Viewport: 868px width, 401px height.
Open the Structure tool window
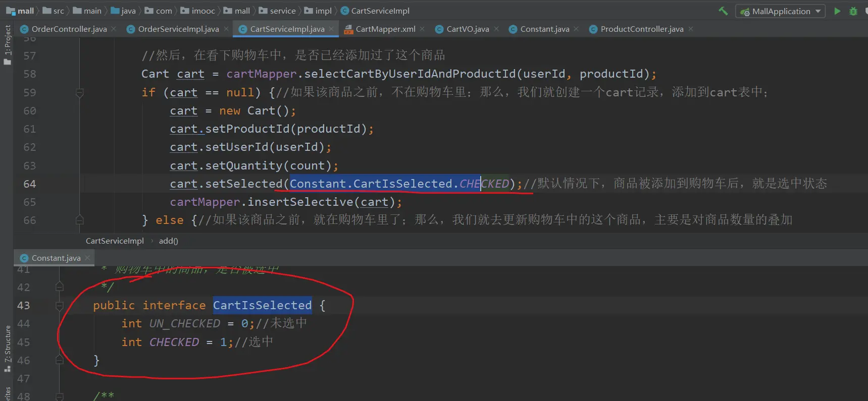7,348
